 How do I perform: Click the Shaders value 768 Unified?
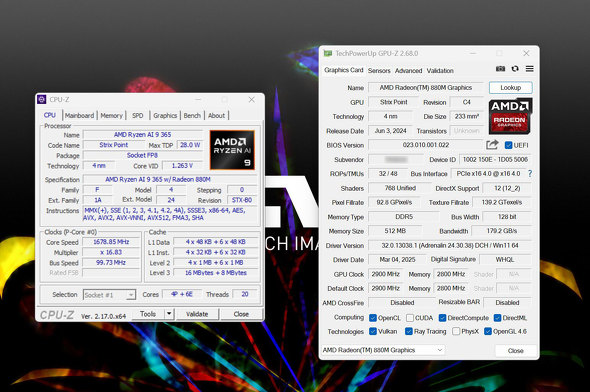click(x=400, y=188)
